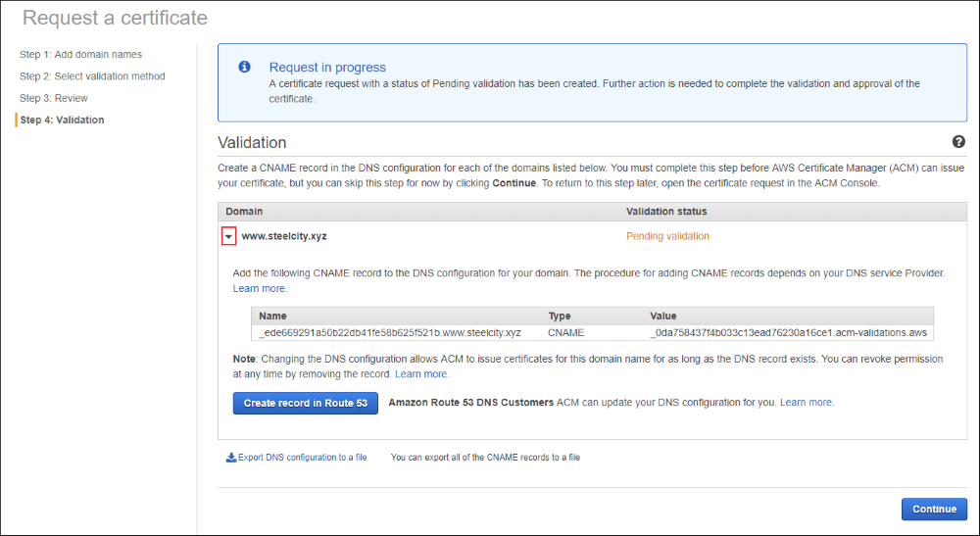Click the Domain column header
The height and width of the screenshot is (536, 980).
pos(244,211)
